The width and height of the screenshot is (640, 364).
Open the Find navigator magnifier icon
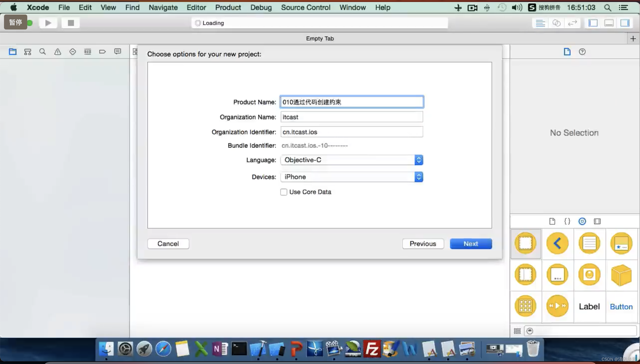[x=43, y=52]
